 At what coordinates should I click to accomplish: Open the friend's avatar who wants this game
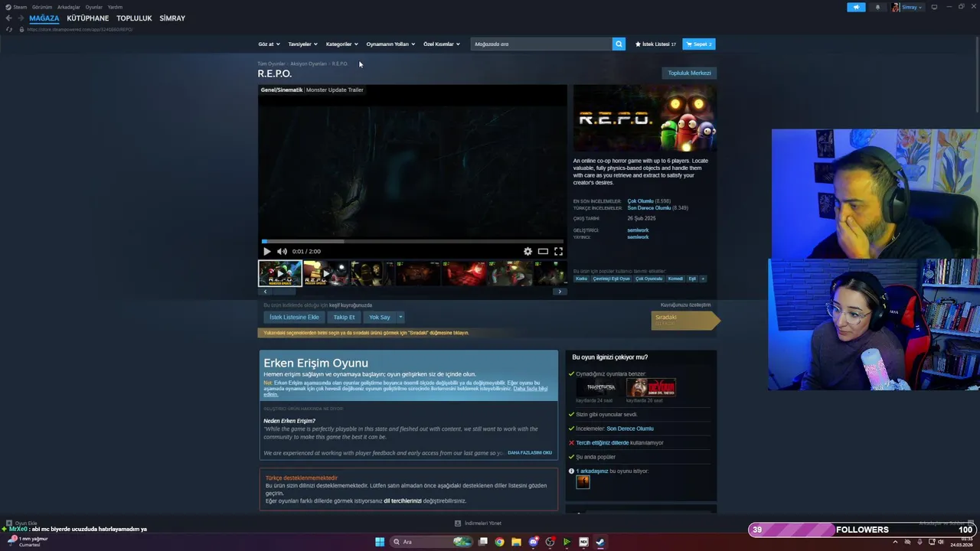coord(583,481)
